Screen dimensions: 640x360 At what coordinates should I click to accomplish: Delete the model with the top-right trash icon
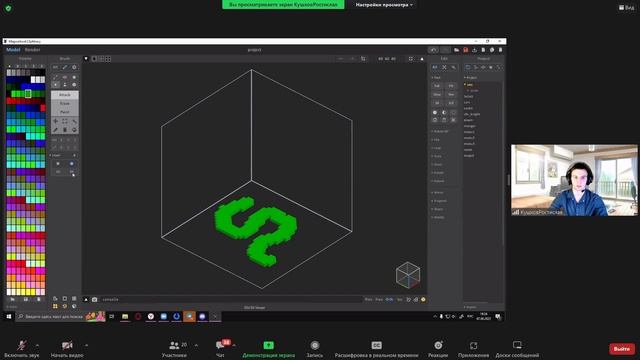click(500, 50)
